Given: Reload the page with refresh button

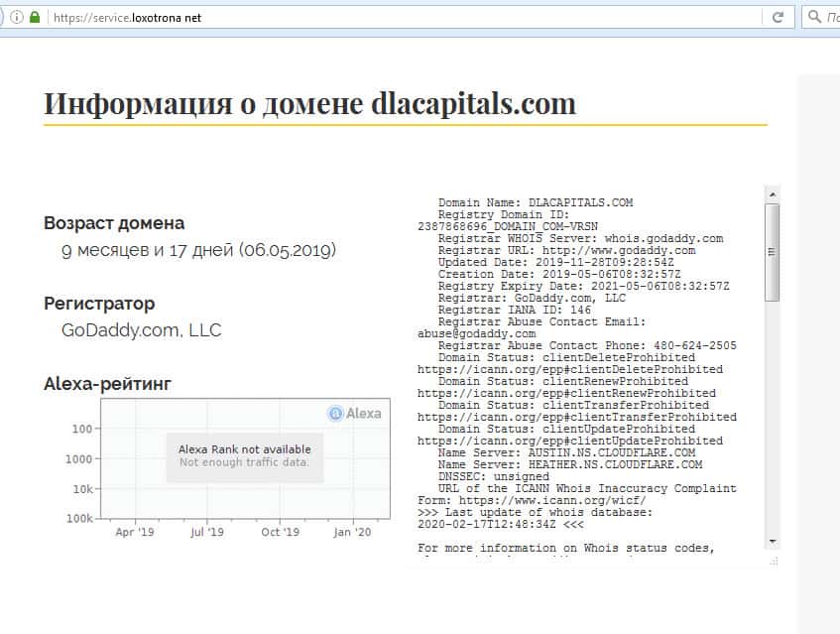Looking at the screenshot, I should pos(778,17).
